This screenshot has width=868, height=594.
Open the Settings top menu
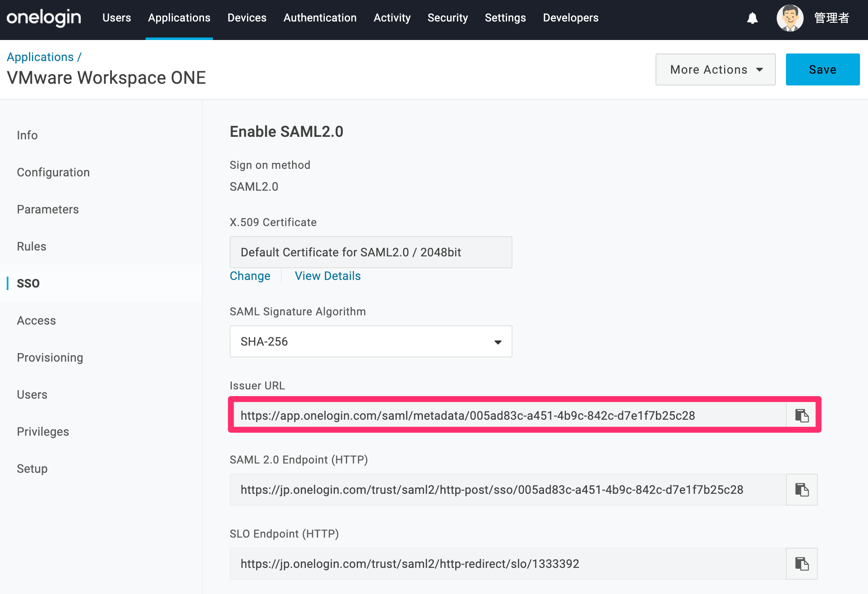pos(505,18)
